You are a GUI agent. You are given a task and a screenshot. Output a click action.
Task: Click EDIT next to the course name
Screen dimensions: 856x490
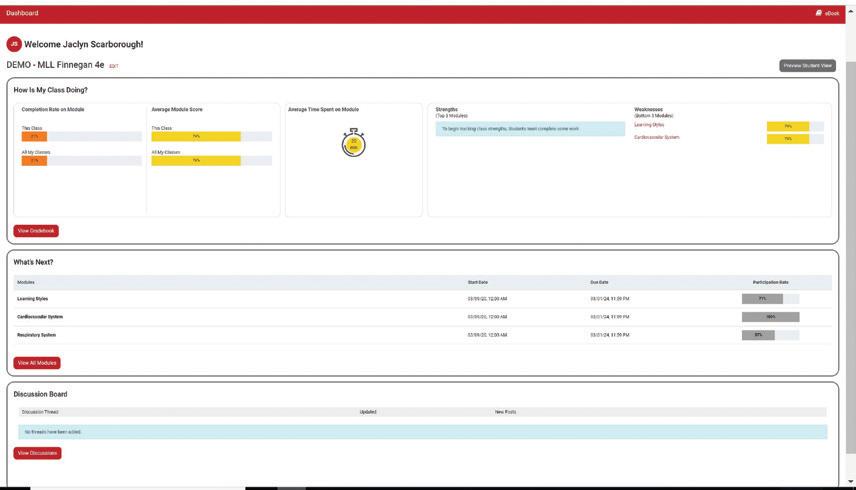[114, 66]
